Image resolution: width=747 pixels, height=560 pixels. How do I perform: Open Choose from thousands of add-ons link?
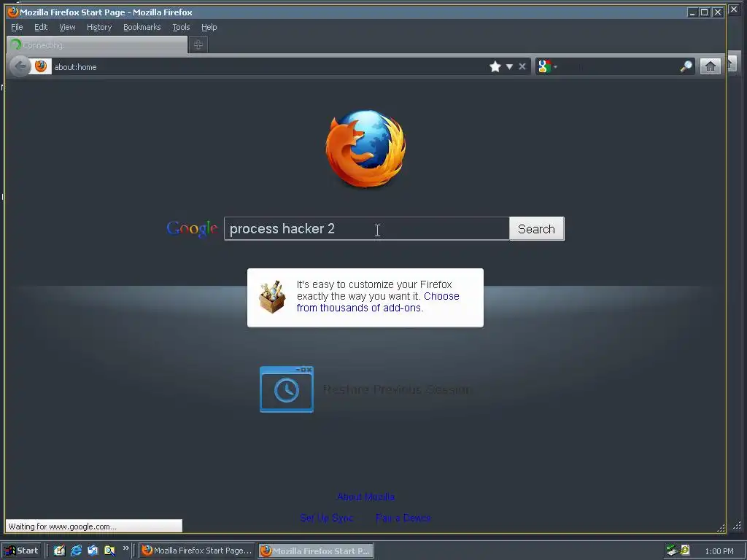(x=378, y=302)
